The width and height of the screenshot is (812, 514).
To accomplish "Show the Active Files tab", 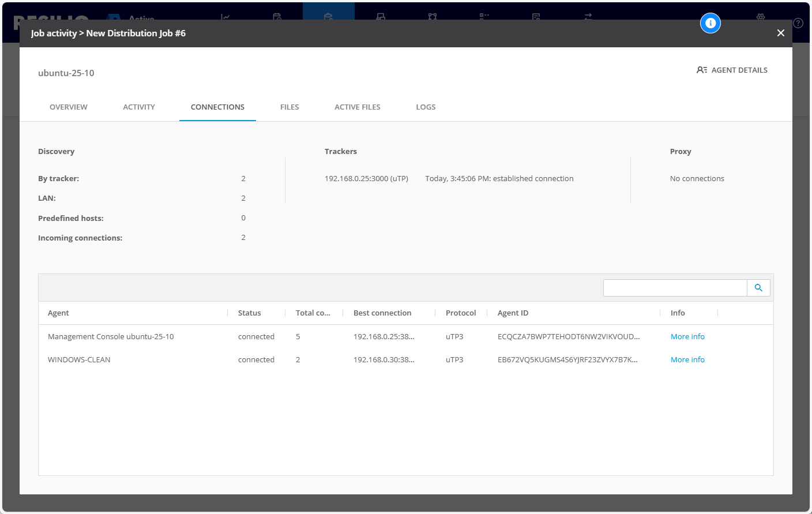I will (358, 107).
